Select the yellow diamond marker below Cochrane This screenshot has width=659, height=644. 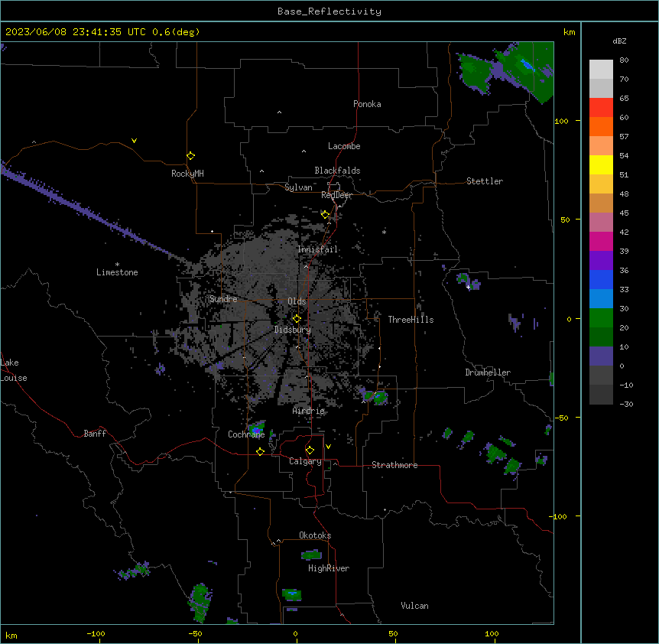pos(260,451)
